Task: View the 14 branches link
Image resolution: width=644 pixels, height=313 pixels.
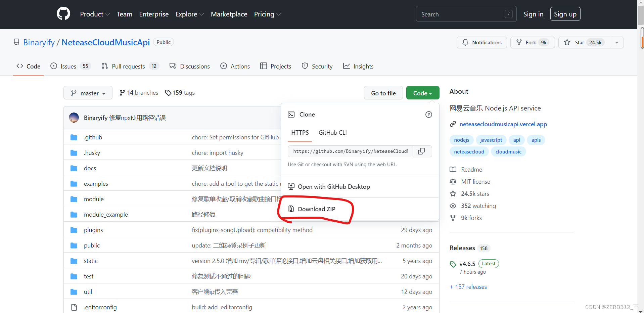Action: tap(139, 93)
